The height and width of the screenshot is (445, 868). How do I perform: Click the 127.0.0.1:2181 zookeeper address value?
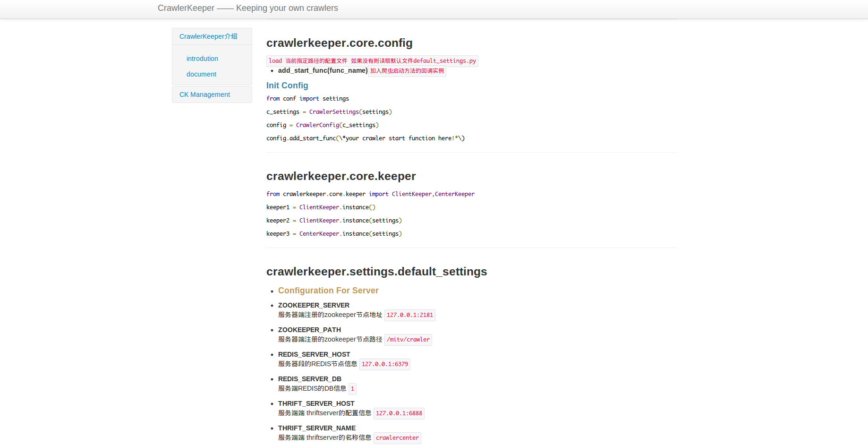coord(409,315)
